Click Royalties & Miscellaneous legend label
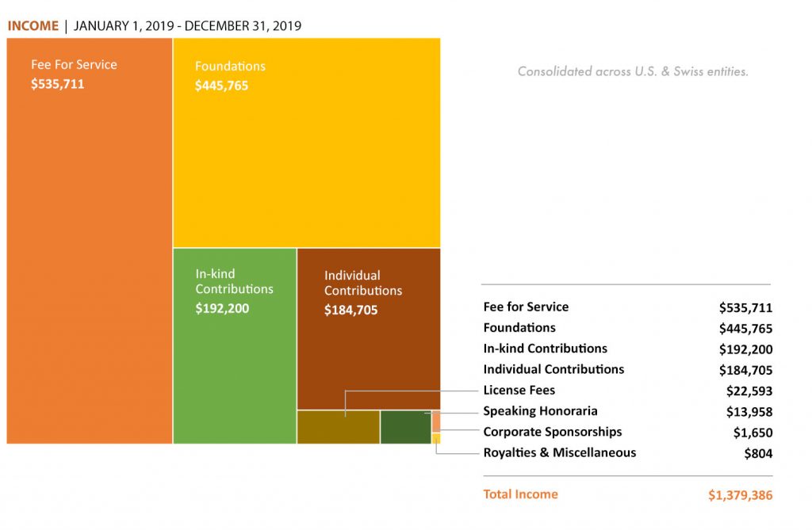This screenshot has width=812, height=530. tap(560, 452)
